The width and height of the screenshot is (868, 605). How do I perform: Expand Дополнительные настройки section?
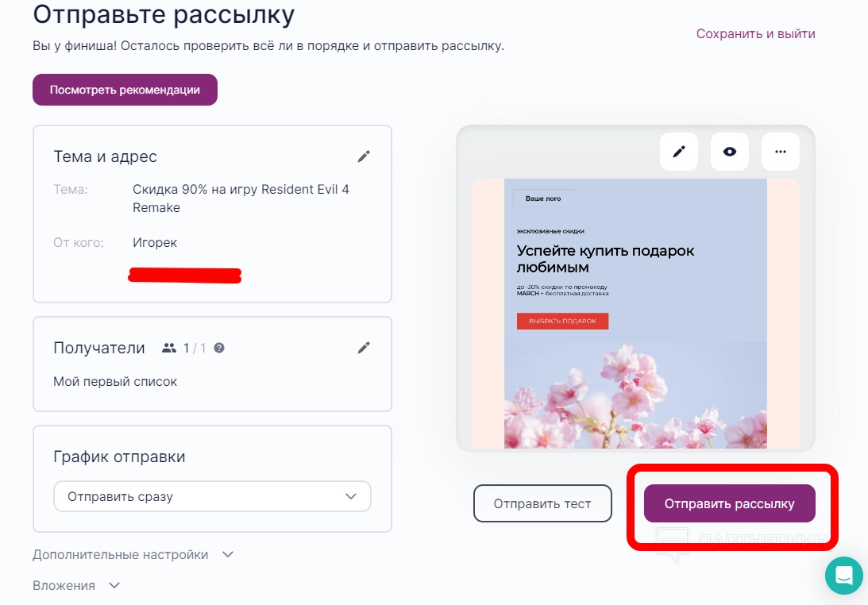[133, 554]
